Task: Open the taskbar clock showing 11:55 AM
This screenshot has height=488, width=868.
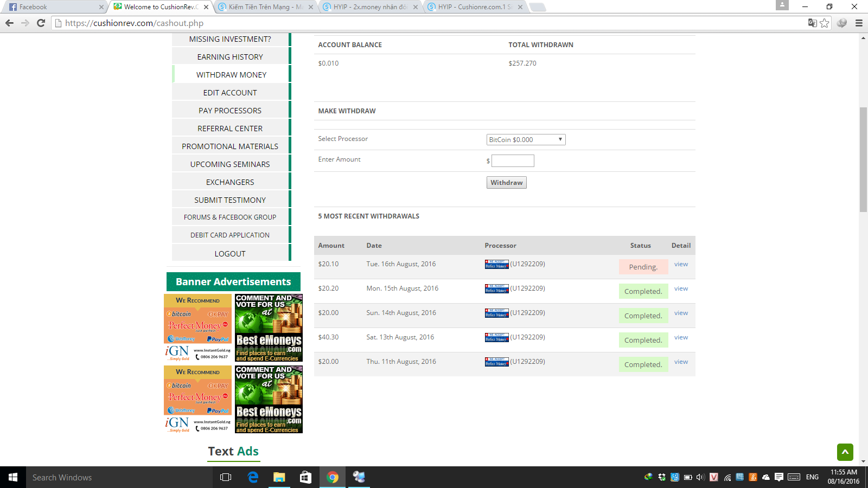Action: tap(844, 477)
